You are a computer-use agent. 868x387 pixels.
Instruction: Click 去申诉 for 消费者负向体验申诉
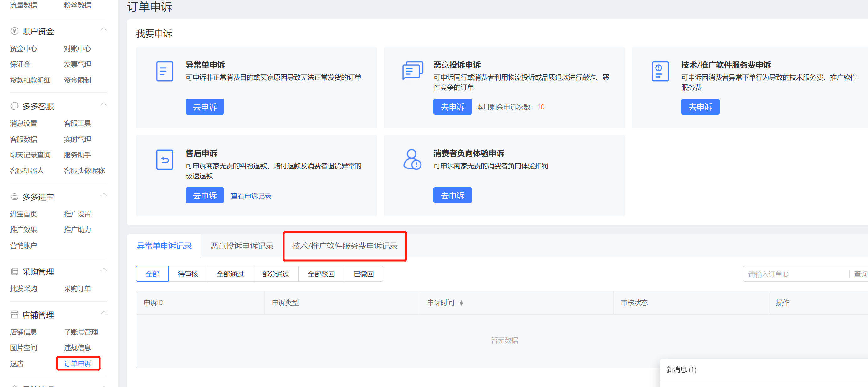(x=452, y=195)
